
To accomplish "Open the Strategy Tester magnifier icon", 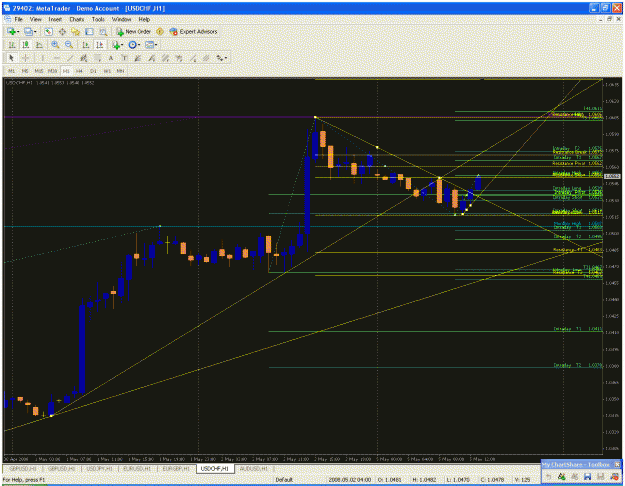I will click(x=103, y=31).
